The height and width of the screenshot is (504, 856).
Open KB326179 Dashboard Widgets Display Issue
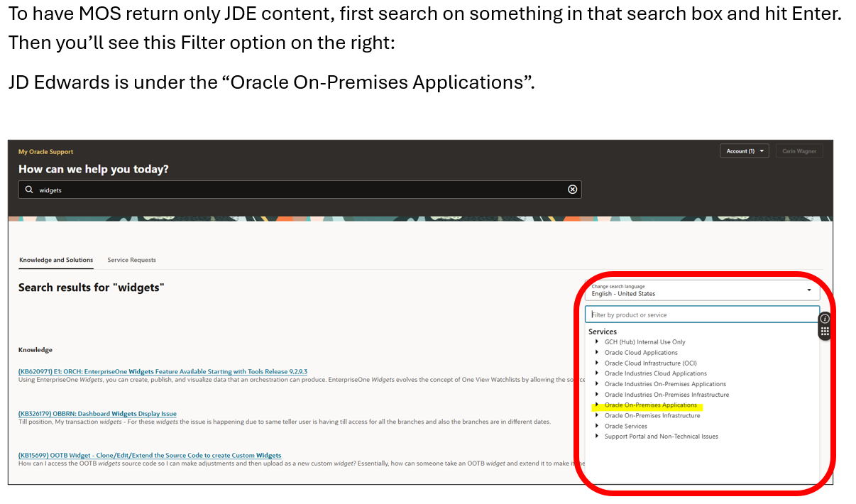(x=97, y=414)
